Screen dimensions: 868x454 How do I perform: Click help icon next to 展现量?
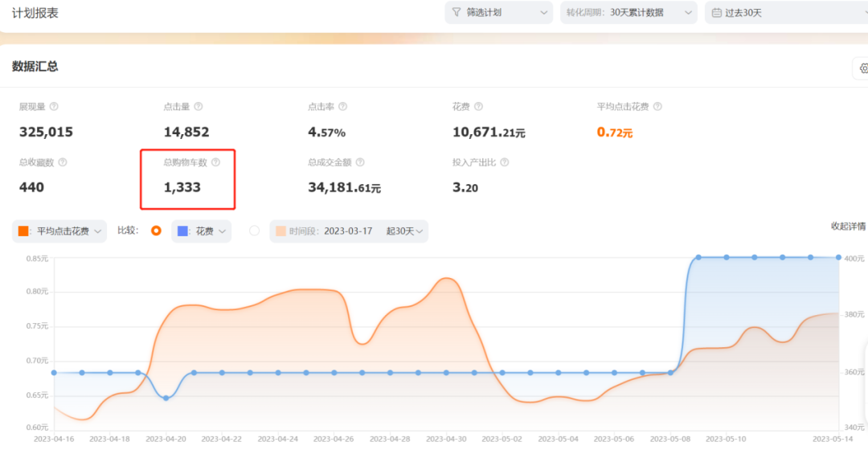click(x=55, y=107)
